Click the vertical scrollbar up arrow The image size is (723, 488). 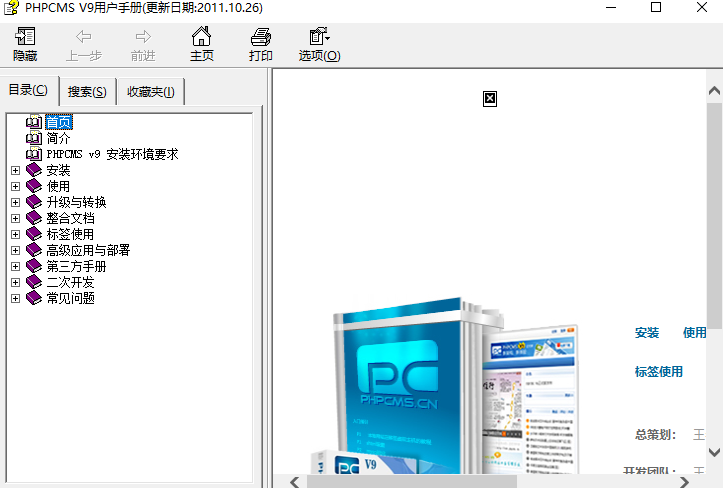715,90
